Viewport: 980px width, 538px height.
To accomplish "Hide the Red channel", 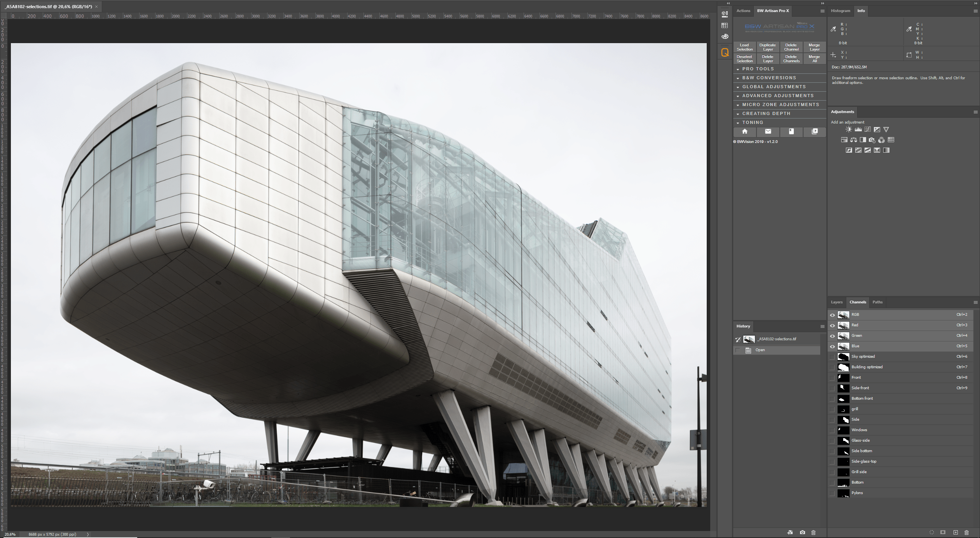I will [832, 325].
